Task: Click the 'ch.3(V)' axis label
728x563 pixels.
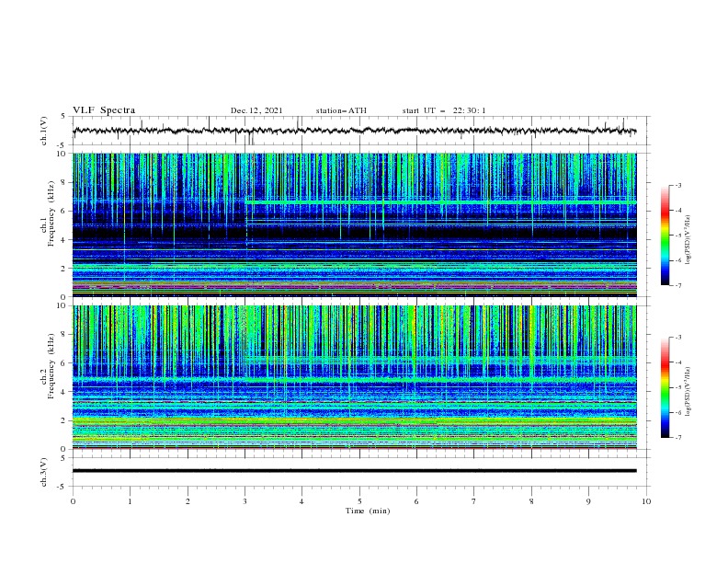Action: 44,472
